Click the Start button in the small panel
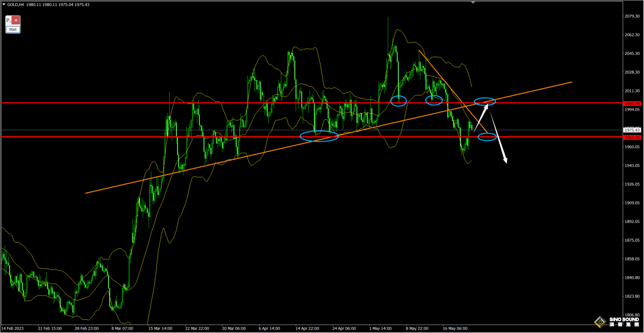644x333 pixels. coord(13,29)
